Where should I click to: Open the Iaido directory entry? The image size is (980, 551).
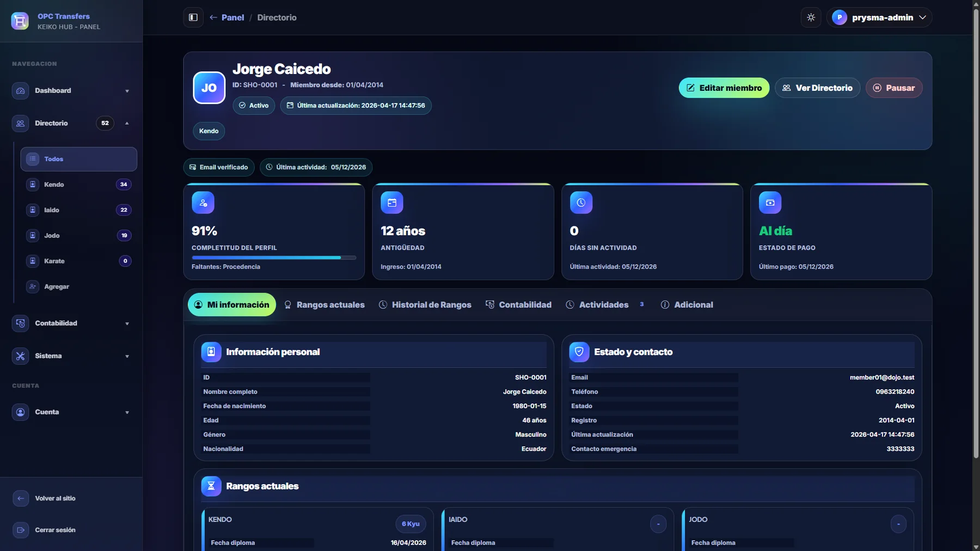pos(78,210)
